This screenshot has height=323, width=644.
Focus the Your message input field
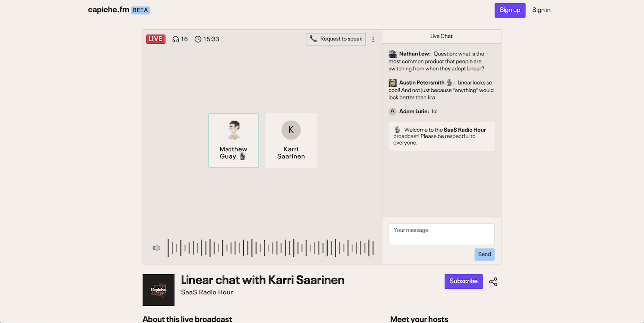(x=441, y=234)
